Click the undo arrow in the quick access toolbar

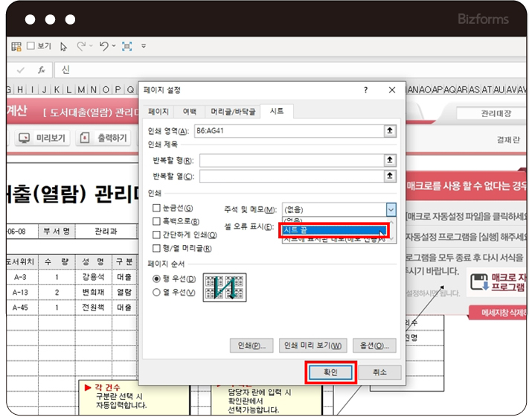103,46
